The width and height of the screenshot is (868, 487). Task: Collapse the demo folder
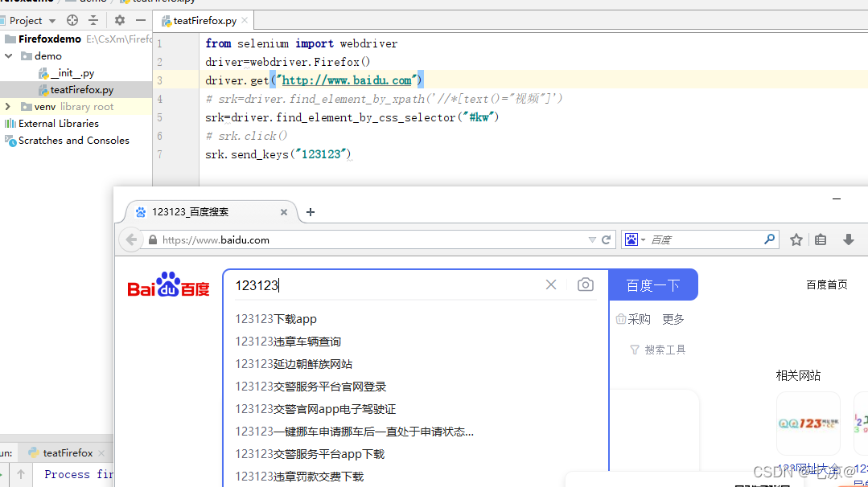click(9, 55)
